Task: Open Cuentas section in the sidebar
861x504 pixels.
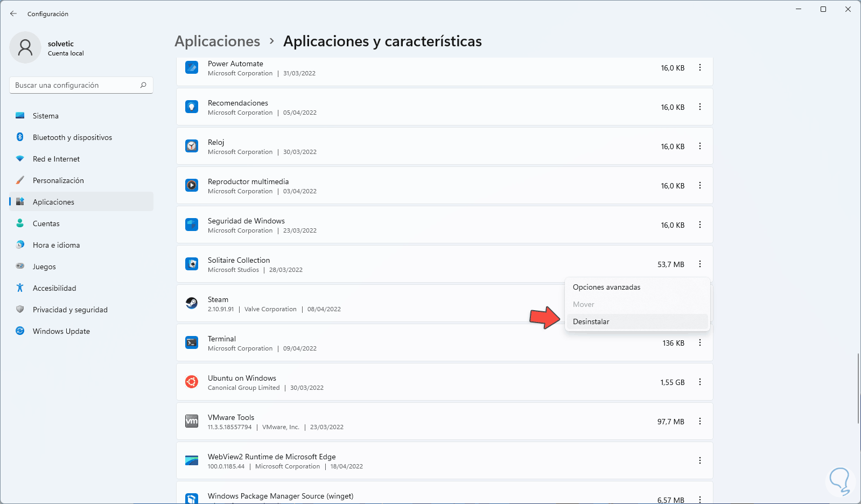Action: point(81,223)
